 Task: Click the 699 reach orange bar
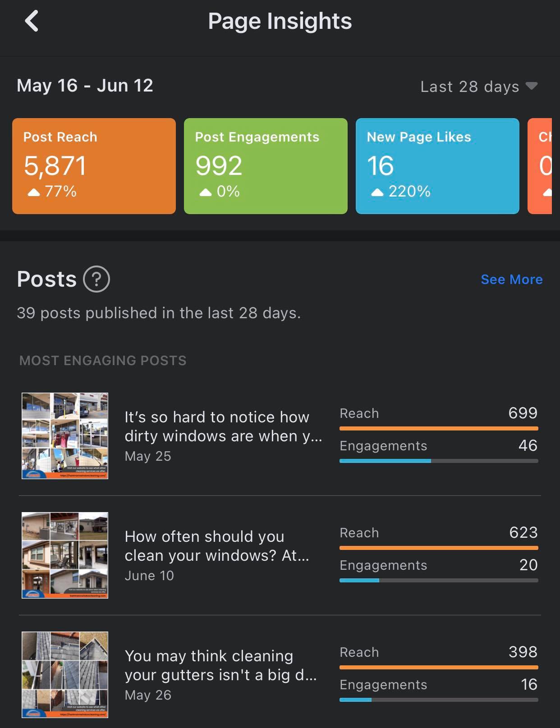click(x=439, y=428)
